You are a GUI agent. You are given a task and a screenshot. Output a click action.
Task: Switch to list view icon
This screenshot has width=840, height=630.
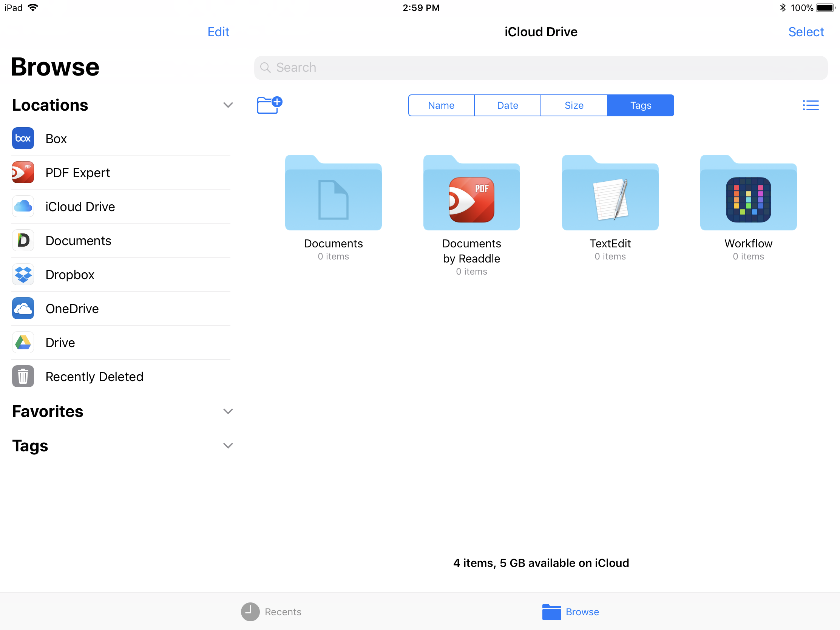pyautogui.click(x=810, y=105)
